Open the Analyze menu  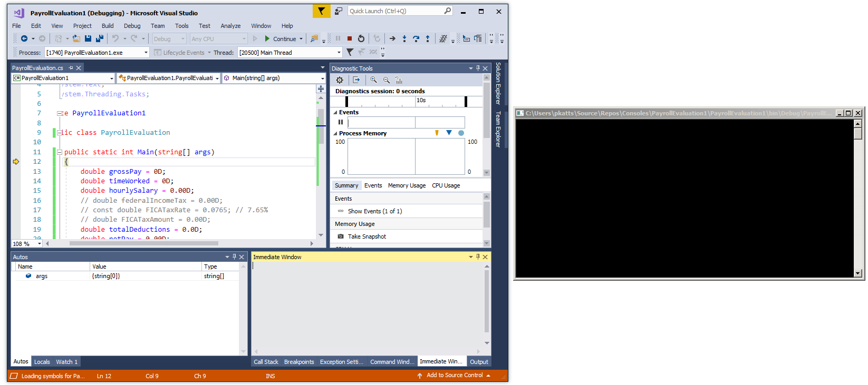tap(230, 26)
